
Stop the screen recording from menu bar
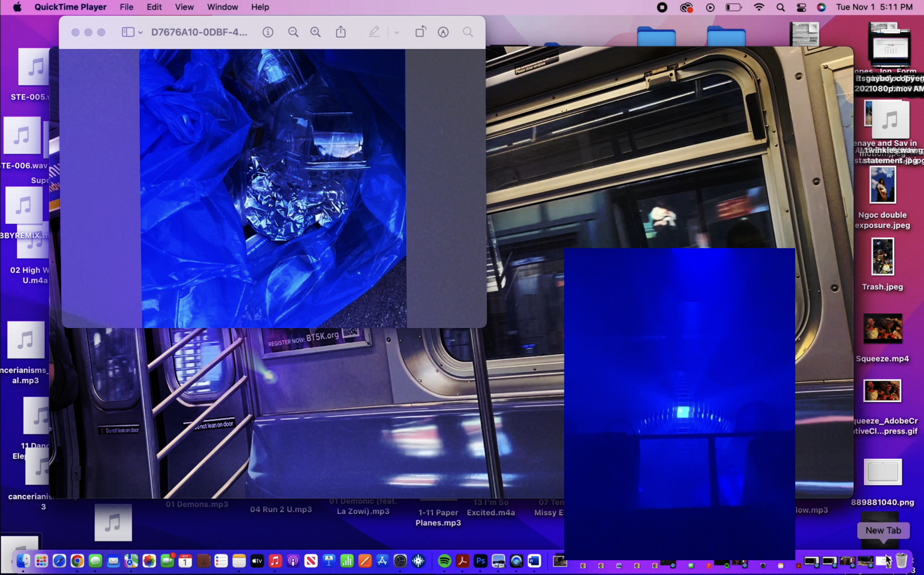(x=662, y=7)
